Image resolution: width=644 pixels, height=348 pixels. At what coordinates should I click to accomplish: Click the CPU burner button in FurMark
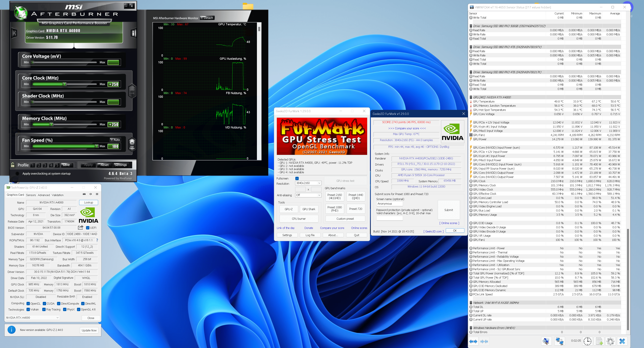click(299, 219)
